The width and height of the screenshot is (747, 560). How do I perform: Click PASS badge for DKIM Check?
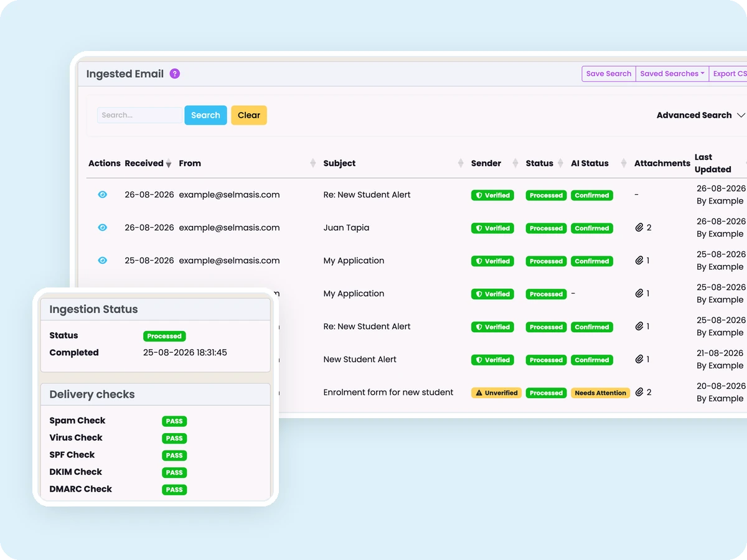pyautogui.click(x=174, y=473)
